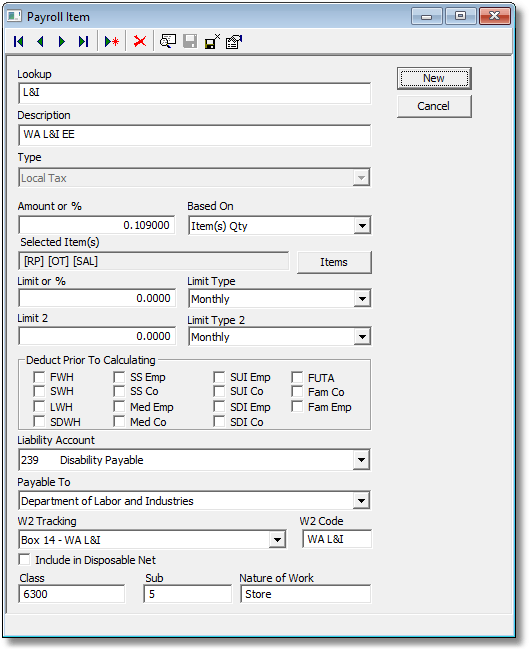This screenshot has width=530, height=652.
Task: Minimize the Payroll Item window
Action: point(426,17)
